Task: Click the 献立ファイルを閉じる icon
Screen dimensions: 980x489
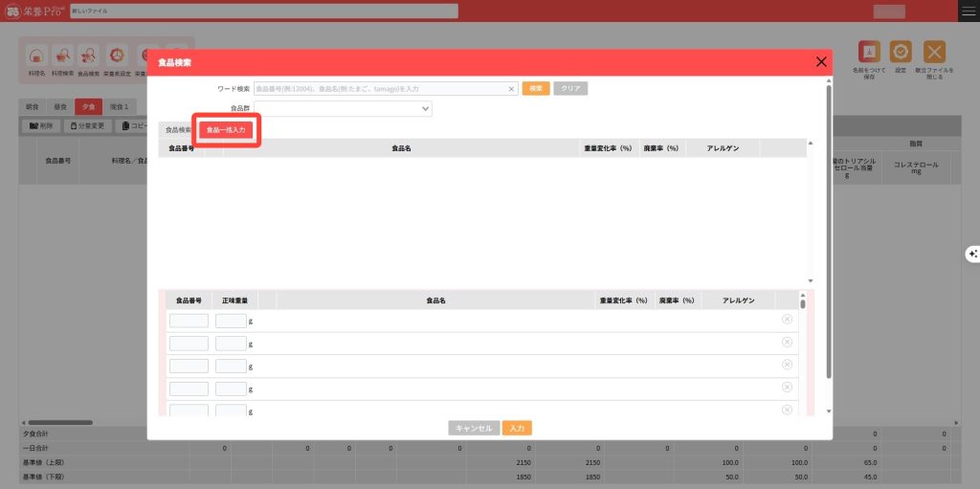Action: tap(934, 54)
